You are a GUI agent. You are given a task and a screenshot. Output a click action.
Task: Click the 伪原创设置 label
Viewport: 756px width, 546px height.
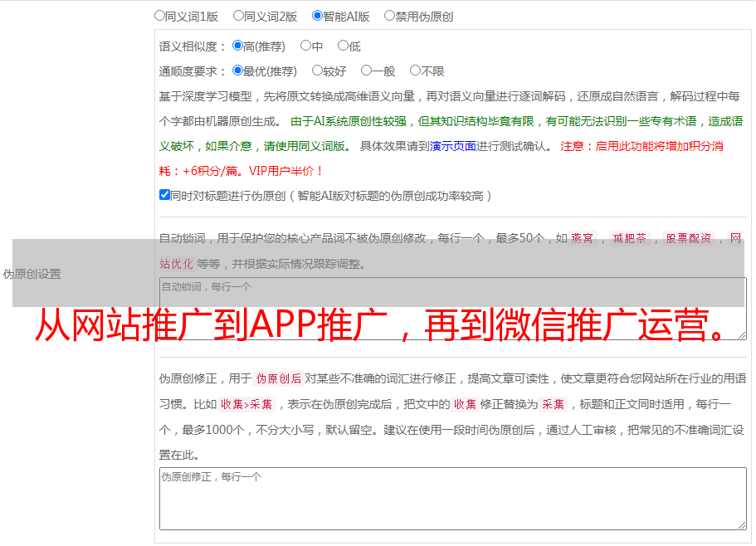click(x=32, y=274)
